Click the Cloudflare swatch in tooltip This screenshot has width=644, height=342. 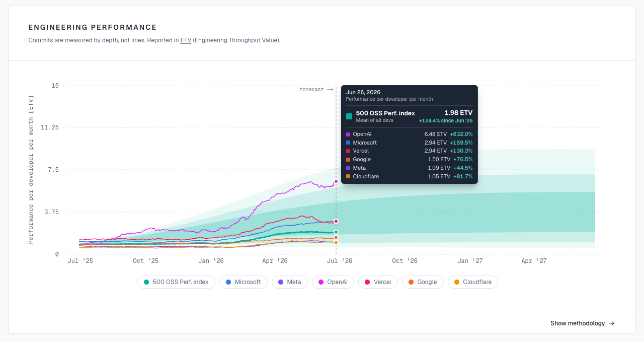click(x=348, y=177)
